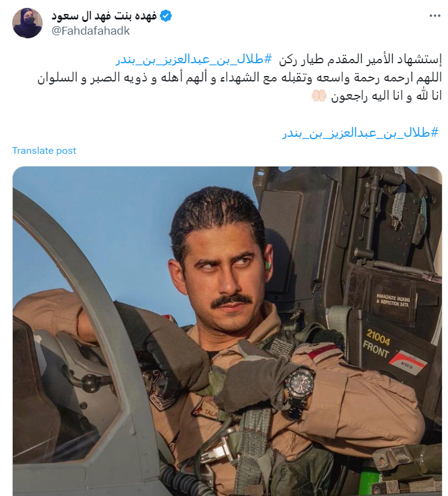
Task: Click the blue verified badge icon
Action: pos(166,16)
